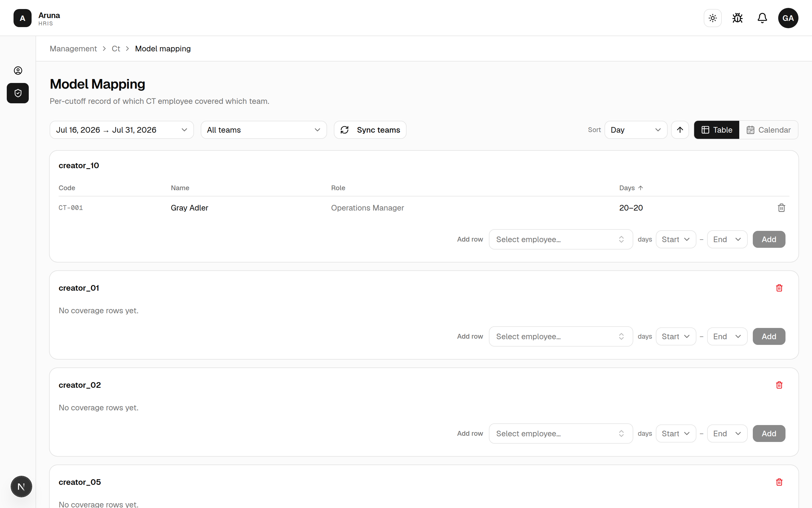This screenshot has width=812, height=508.
Task: Open the Aruna logo home
Action: 23,18
